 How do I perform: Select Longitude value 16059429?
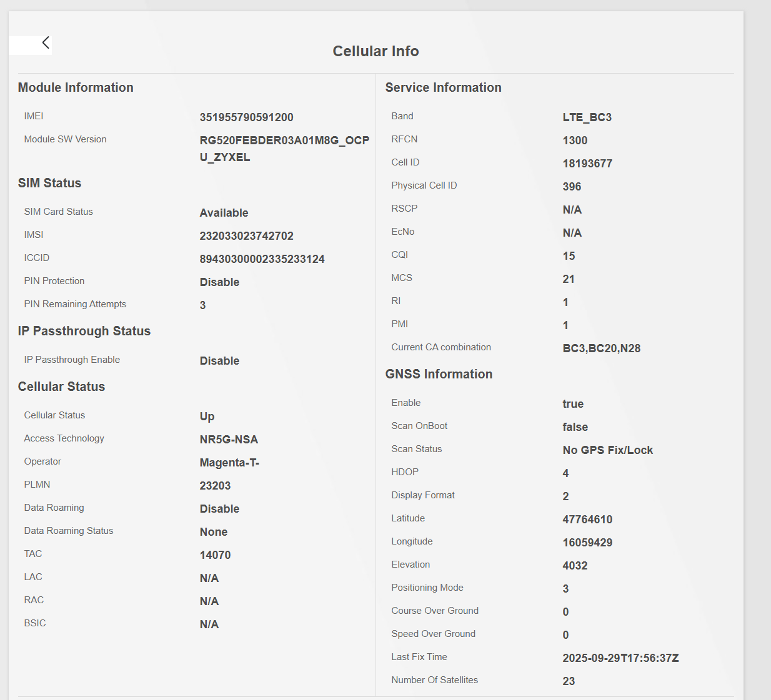tap(587, 543)
